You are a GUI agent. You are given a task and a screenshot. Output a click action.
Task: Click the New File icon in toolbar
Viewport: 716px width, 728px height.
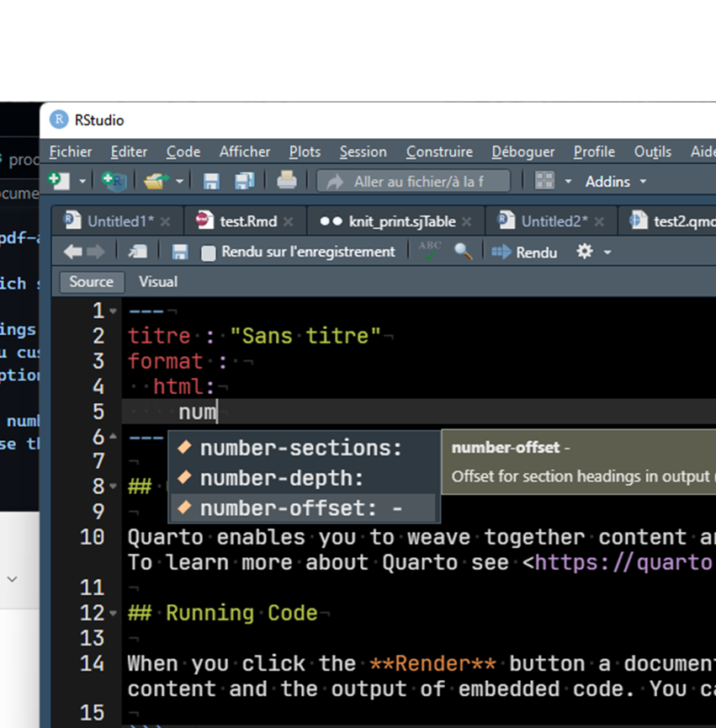click(59, 181)
